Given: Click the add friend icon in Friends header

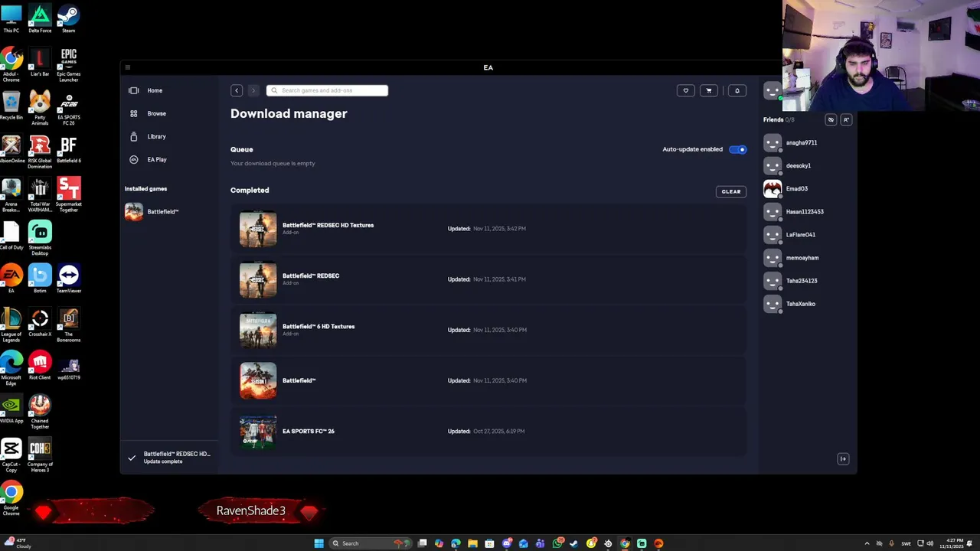Looking at the screenshot, I should pos(846,119).
